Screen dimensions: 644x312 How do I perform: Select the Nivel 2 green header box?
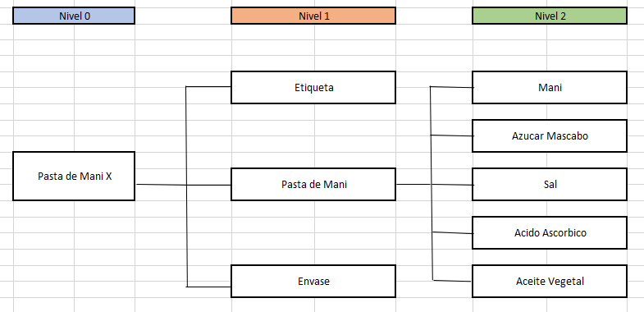pyautogui.click(x=550, y=16)
